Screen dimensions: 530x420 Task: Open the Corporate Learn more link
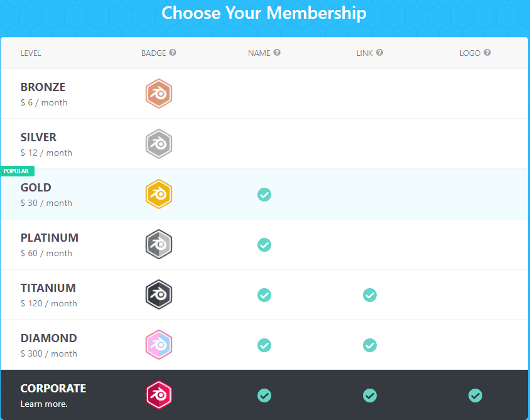pos(43,404)
